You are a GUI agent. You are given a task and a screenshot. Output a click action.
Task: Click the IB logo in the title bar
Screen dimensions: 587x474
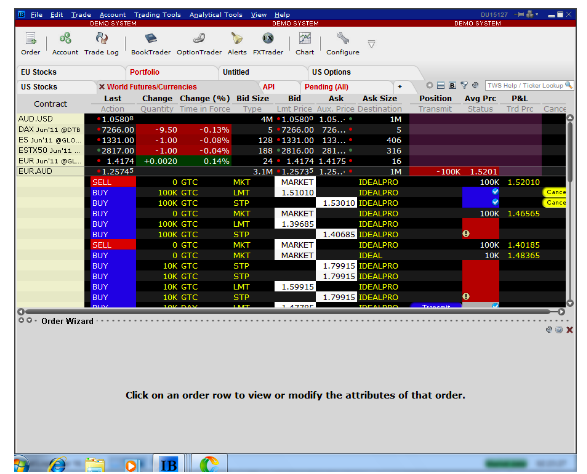pos(22,14)
